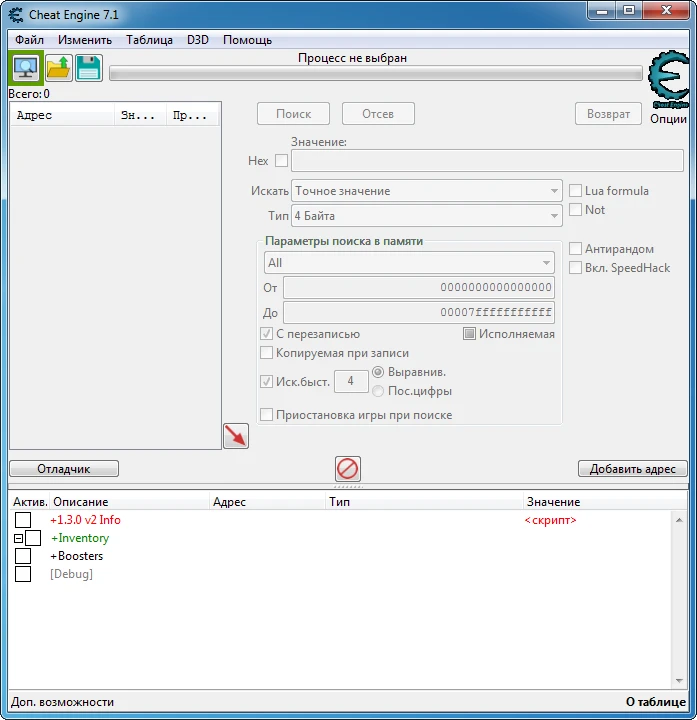
Task: Click address table scrollbar down arrow
Action: [679, 681]
